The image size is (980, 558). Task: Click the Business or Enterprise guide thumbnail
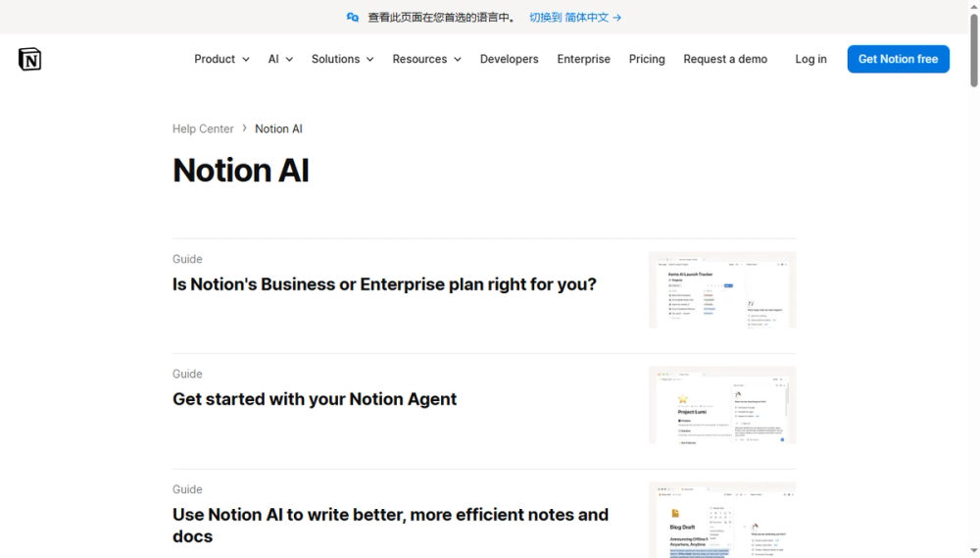click(x=722, y=289)
